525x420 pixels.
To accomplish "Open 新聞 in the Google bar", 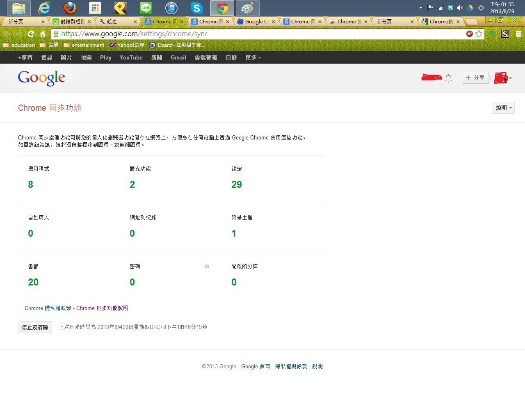I will (157, 58).
